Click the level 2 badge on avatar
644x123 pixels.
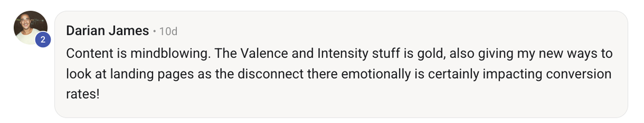(x=43, y=39)
